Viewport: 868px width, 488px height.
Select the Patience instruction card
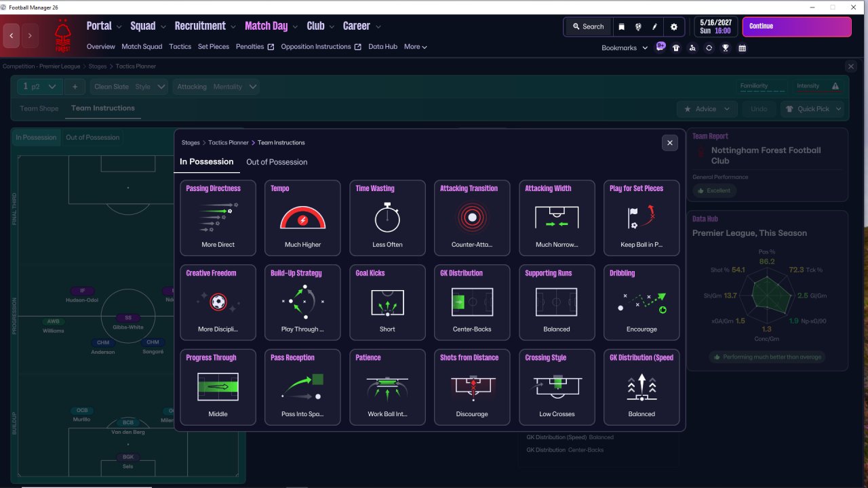coord(387,387)
